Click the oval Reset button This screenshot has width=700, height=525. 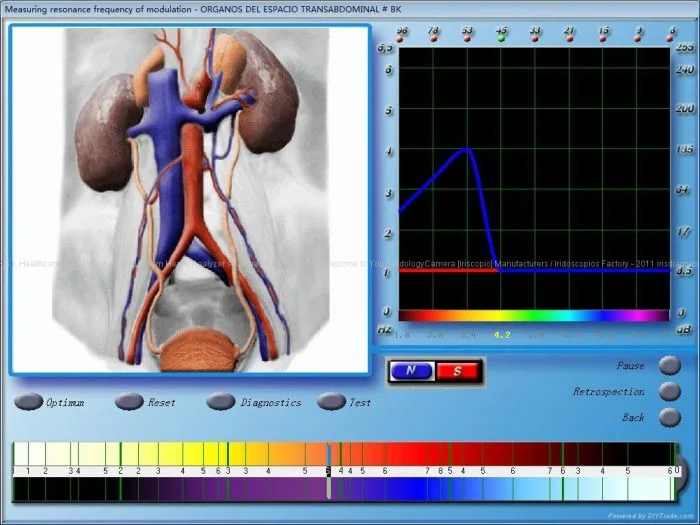click(x=129, y=401)
